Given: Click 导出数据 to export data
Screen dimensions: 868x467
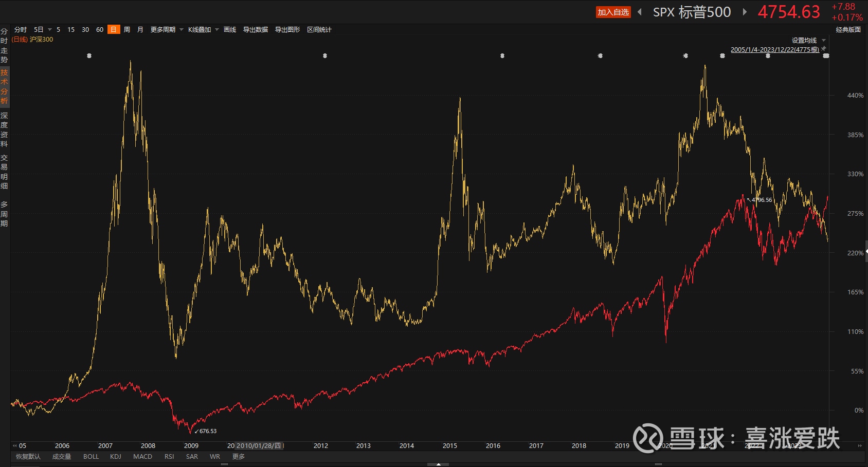Looking at the screenshot, I should tap(256, 30).
